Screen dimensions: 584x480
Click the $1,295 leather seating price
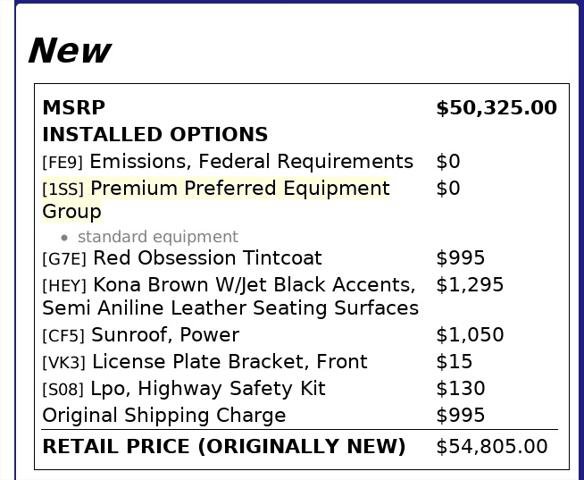point(470,285)
